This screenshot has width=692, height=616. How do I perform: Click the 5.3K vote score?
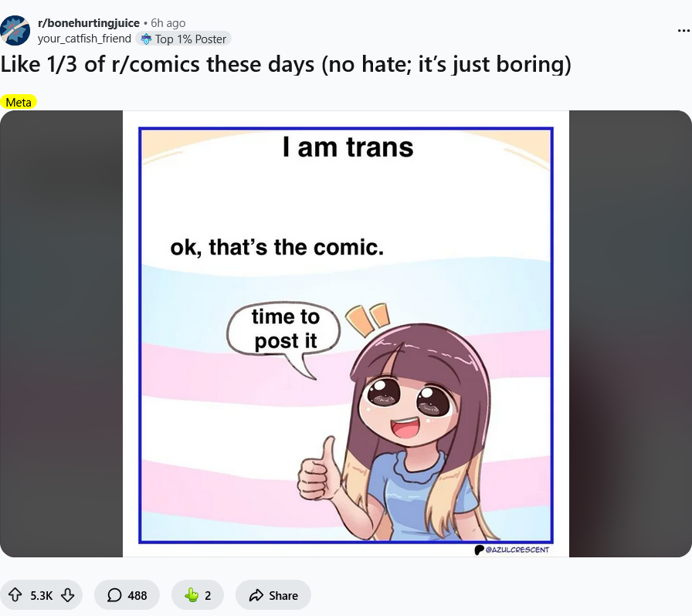point(41,595)
